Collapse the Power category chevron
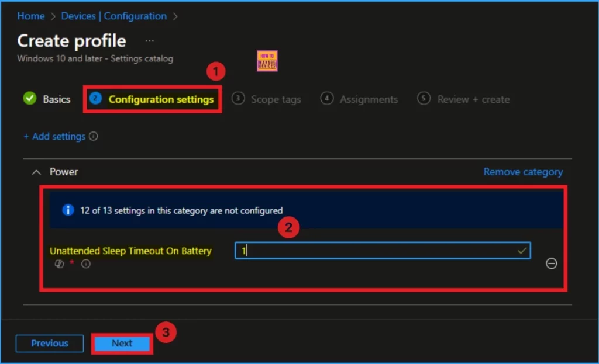 [36, 172]
